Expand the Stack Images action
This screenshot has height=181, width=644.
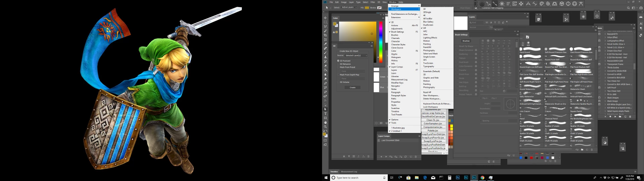(605, 98)
